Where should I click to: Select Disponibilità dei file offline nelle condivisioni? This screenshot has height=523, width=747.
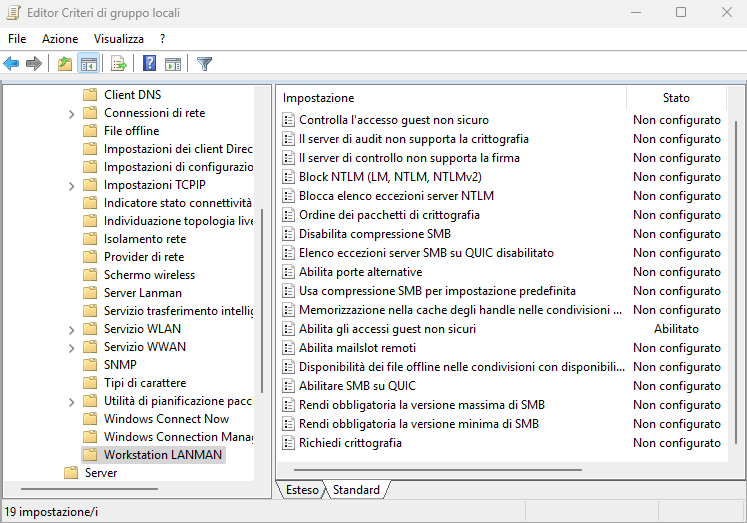[x=462, y=367]
